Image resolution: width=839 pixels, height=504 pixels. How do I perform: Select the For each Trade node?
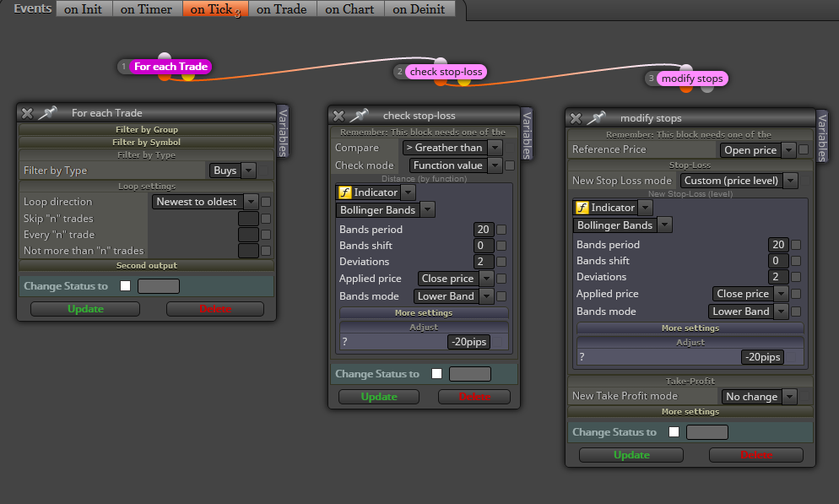click(171, 67)
